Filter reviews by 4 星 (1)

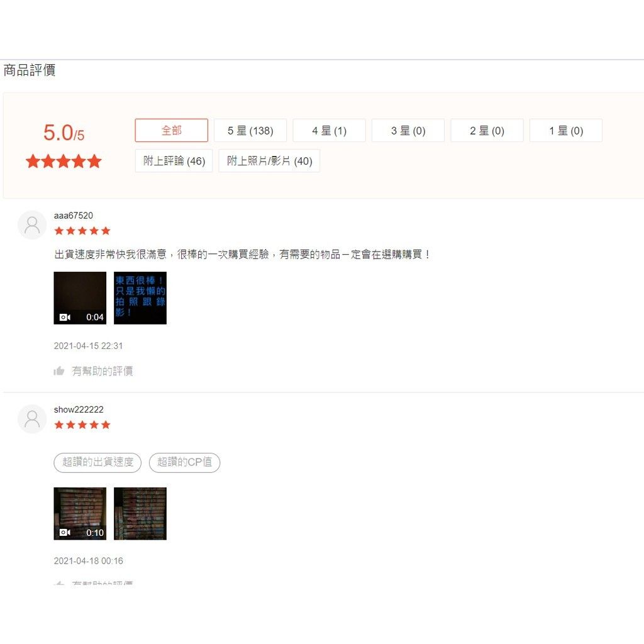tap(329, 131)
